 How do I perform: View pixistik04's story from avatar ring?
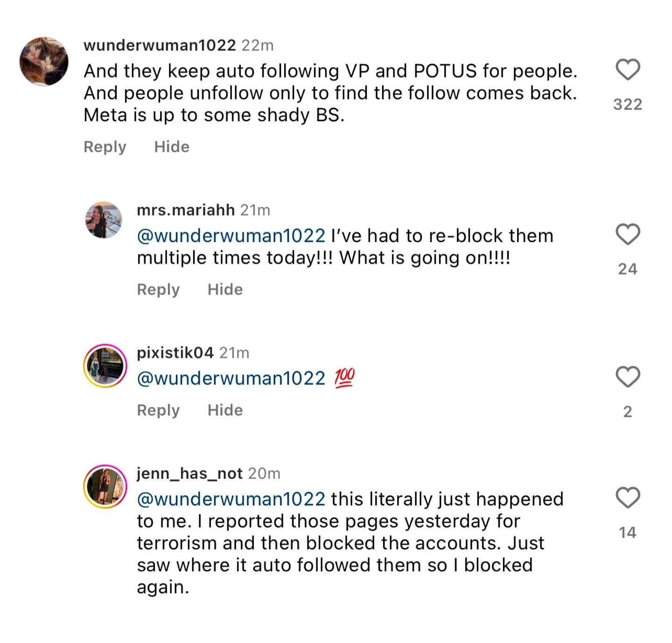click(x=105, y=366)
